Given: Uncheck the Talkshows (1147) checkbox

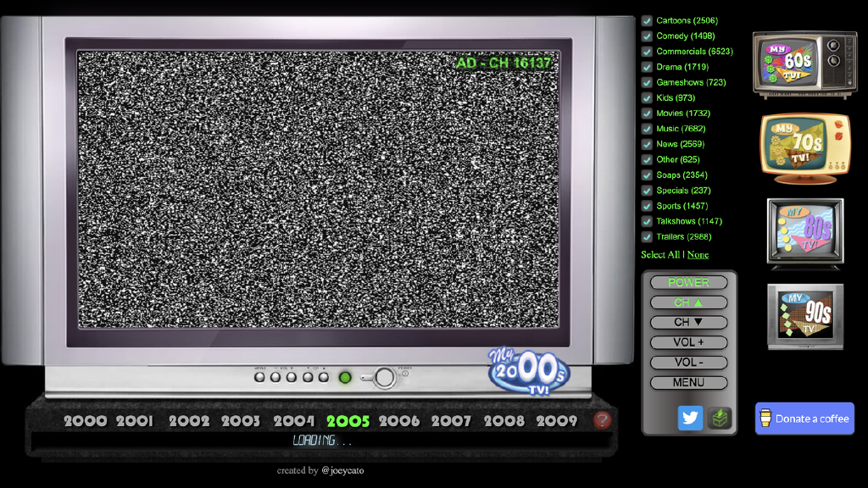Looking at the screenshot, I should 647,221.
